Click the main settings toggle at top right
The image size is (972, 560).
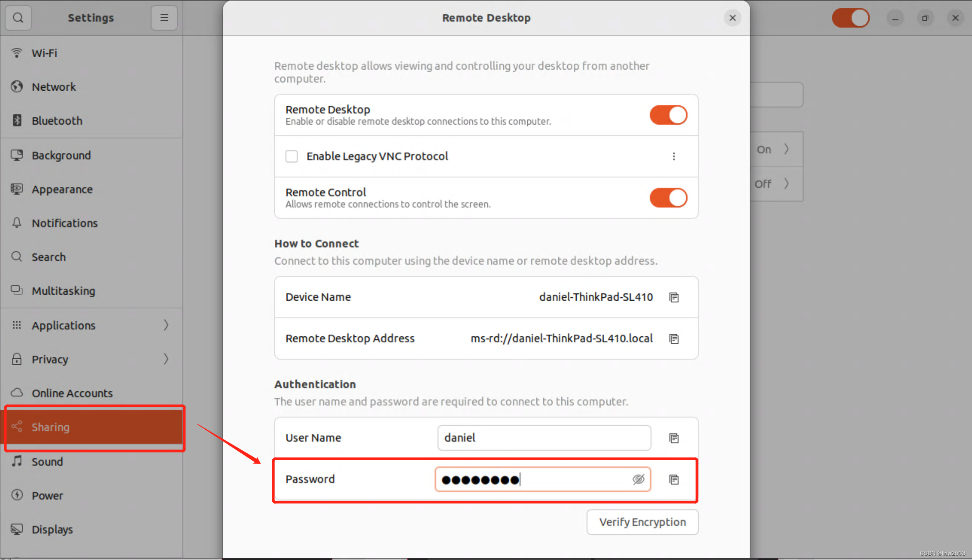click(x=851, y=18)
